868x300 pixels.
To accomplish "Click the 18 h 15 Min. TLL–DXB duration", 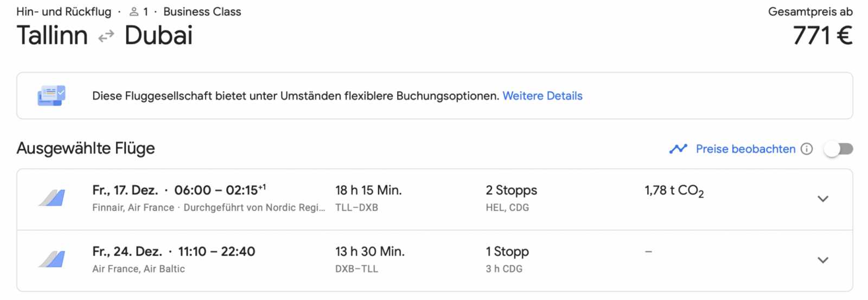I will point(368,199).
